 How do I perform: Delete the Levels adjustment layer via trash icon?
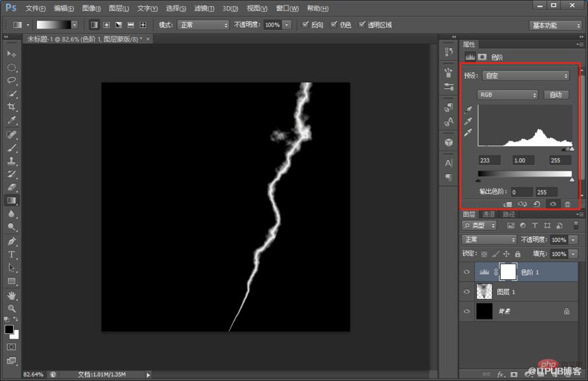(x=568, y=204)
